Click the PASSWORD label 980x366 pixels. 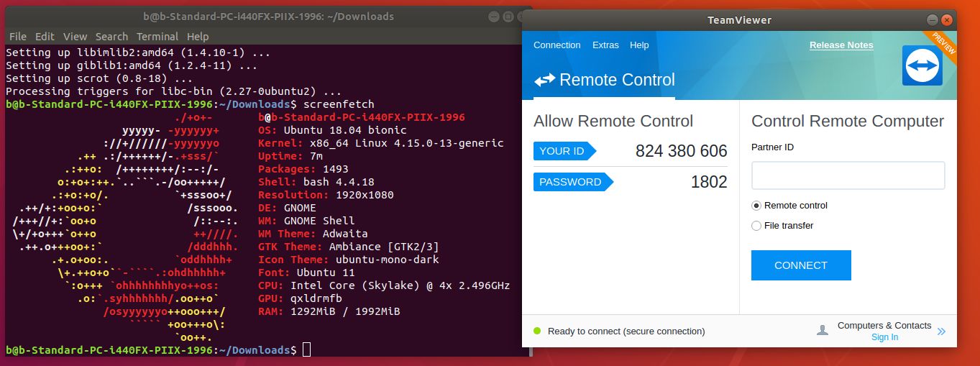(573, 182)
